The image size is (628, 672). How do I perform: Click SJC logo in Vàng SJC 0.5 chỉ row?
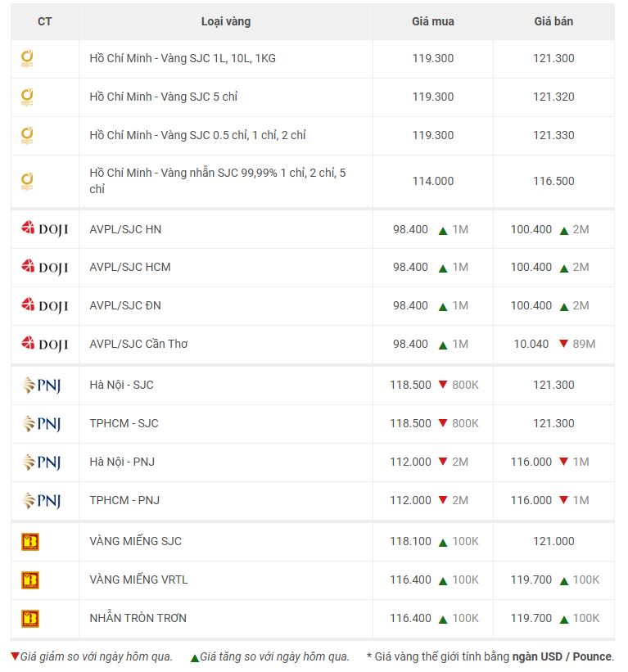click(27, 136)
